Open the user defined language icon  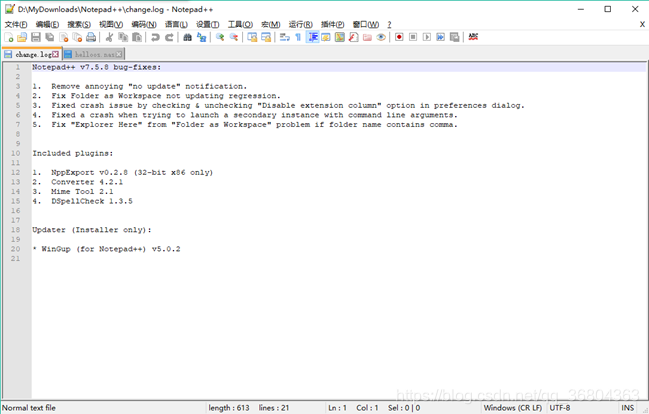point(326,38)
